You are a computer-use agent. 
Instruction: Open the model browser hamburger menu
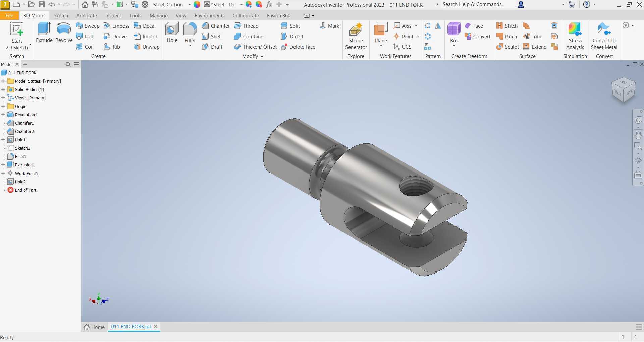(76, 64)
